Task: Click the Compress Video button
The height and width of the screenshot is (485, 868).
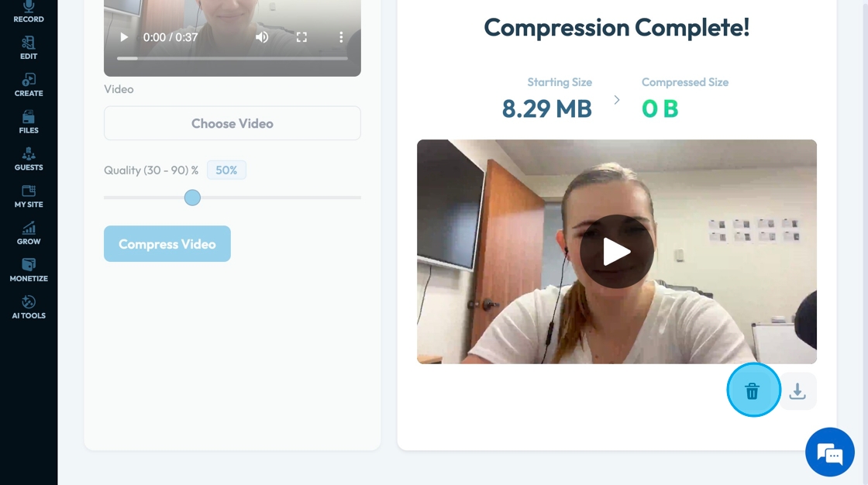Action: pos(167,243)
